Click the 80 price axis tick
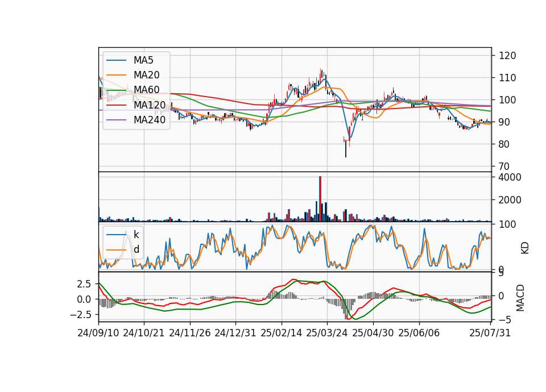The width and height of the screenshot is (546, 392). click(504, 144)
